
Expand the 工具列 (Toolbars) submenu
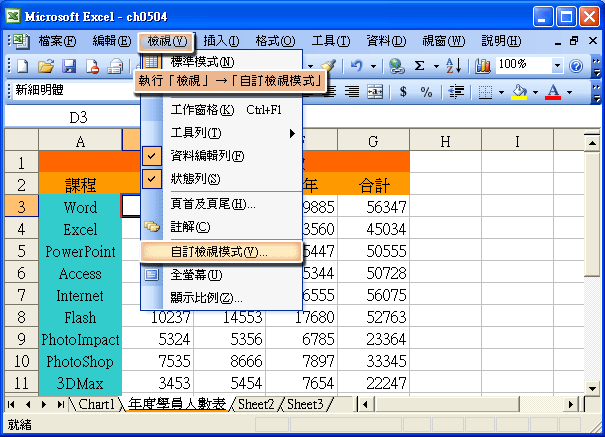(222, 133)
